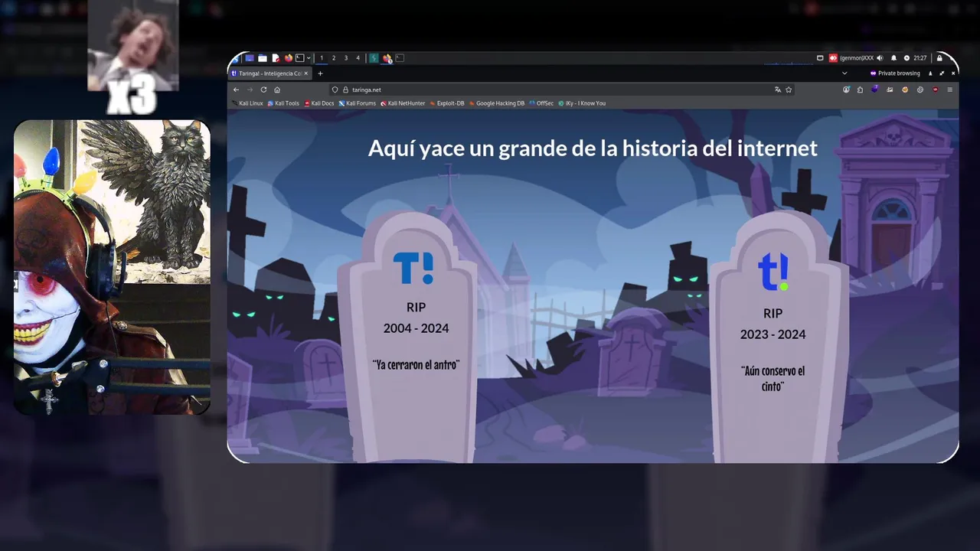Click the 'Ya cerraron el antro' quote
Screen dimensions: 980x551
pyautogui.click(x=416, y=365)
